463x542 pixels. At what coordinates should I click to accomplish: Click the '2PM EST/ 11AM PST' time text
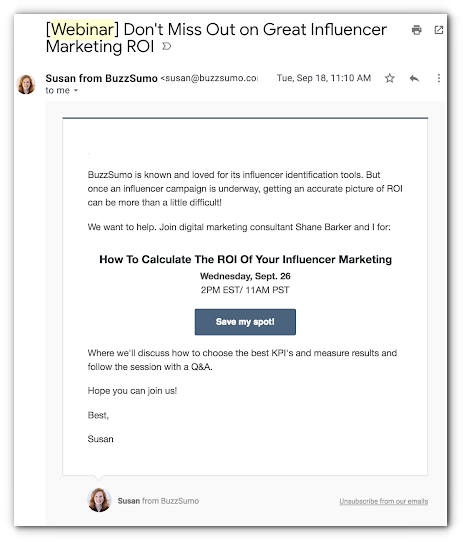coord(245,290)
